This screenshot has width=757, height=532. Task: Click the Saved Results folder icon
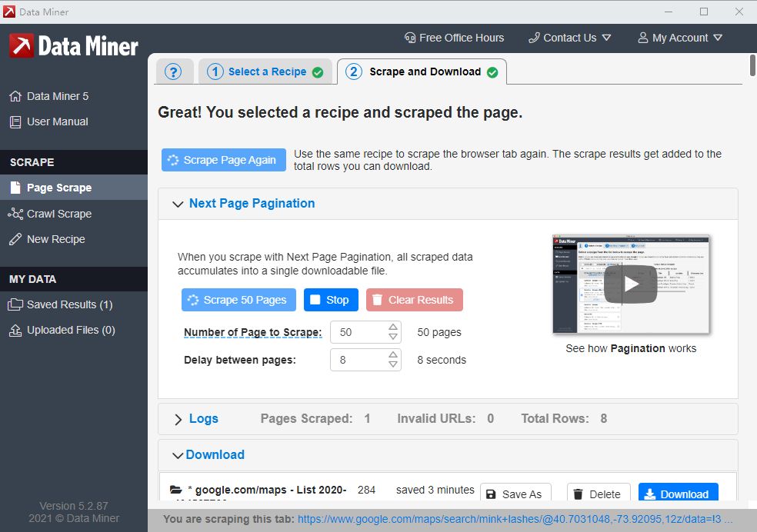click(x=15, y=305)
